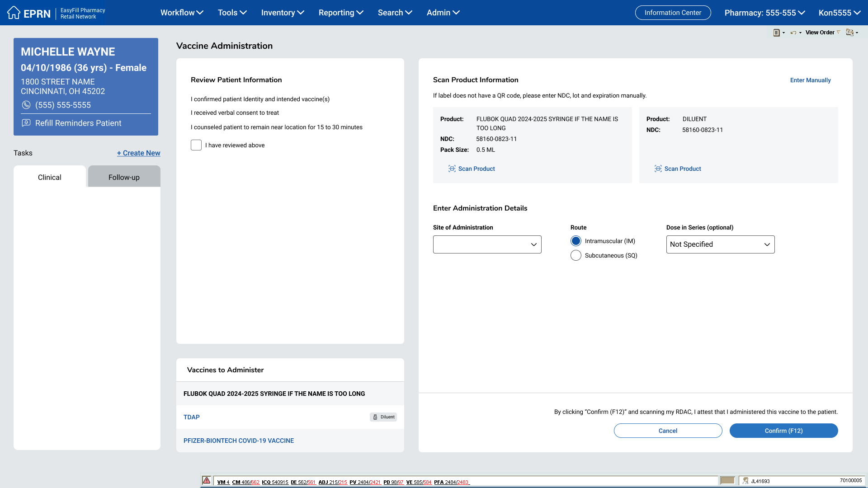Viewport: 868px width, 488px height.
Task: Open Dose in Series dropdown
Action: (x=720, y=244)
